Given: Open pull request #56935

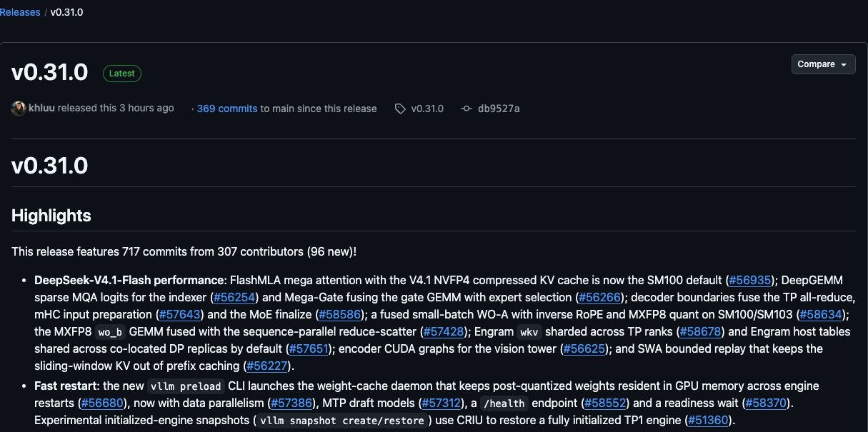Looking at the screenshot, I should coord(750,280).
